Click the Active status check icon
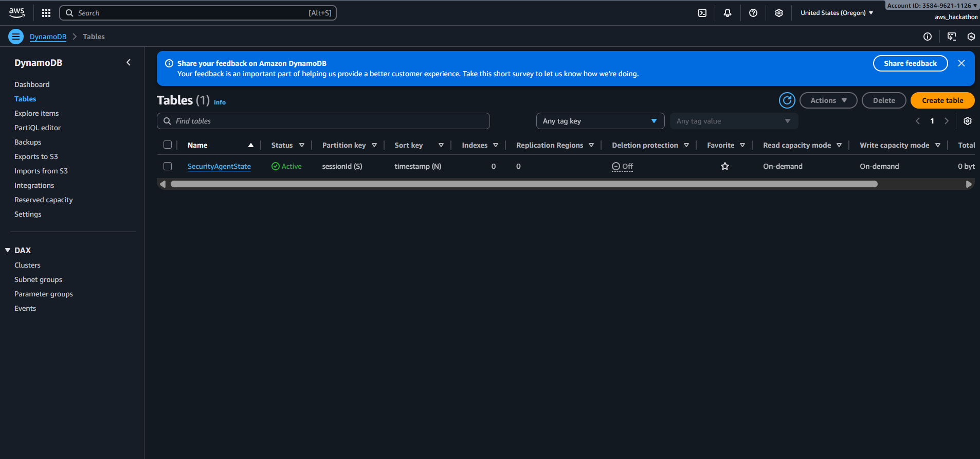This screenshot has width=980, height=459. pyautogui.click(x=276, y=166)
